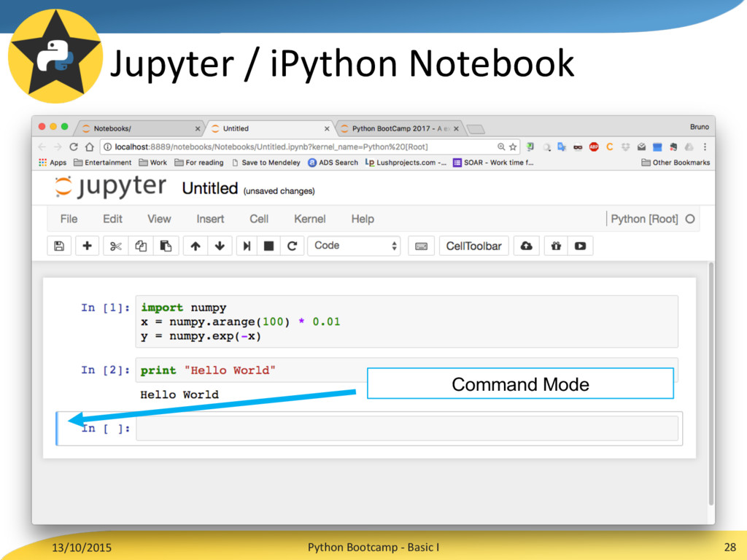747x560 pixels.
Task: Click the Bruno profile button
Action: (700, 127)
